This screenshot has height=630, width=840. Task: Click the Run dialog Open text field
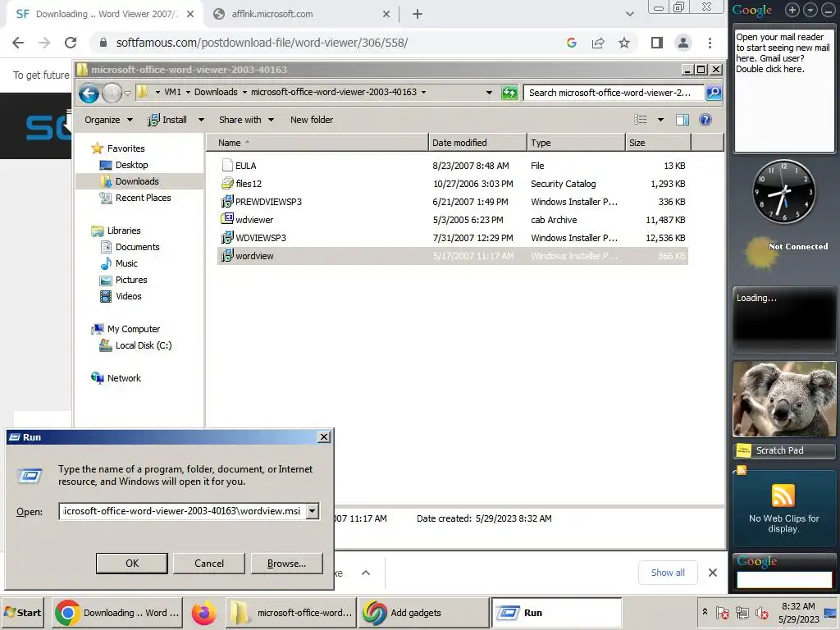coord(182,511)
